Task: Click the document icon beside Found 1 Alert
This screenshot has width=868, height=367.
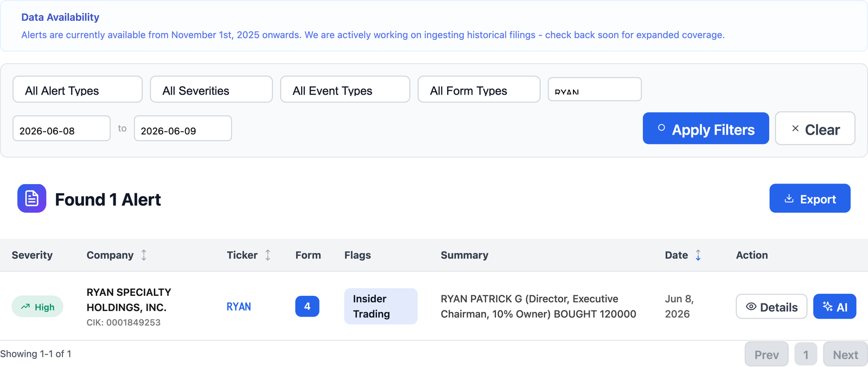Action: click(x=31, y=198)
